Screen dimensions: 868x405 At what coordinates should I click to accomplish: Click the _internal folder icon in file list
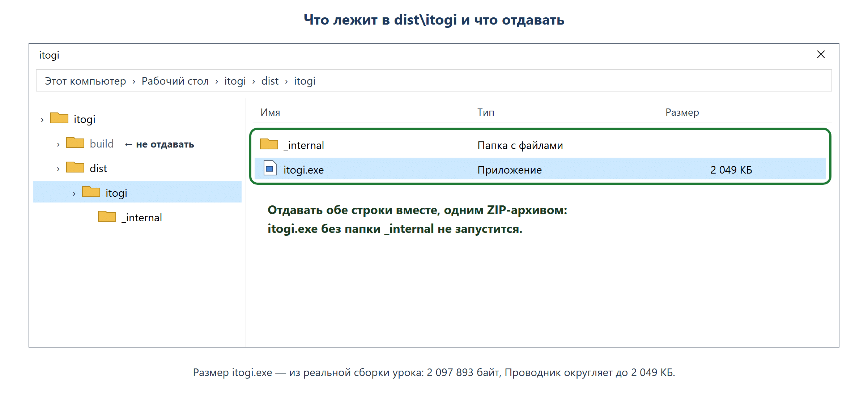pos(269,144)
